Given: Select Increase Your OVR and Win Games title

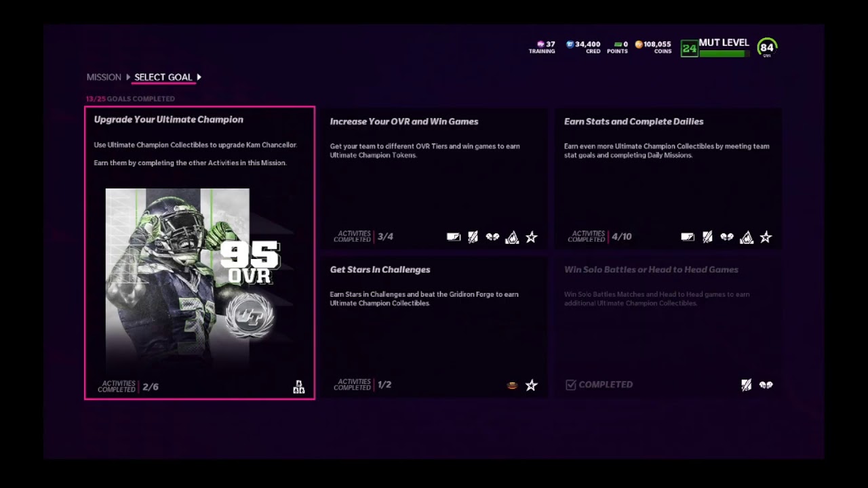Looking at the screenshot, I should pos(404,121).
